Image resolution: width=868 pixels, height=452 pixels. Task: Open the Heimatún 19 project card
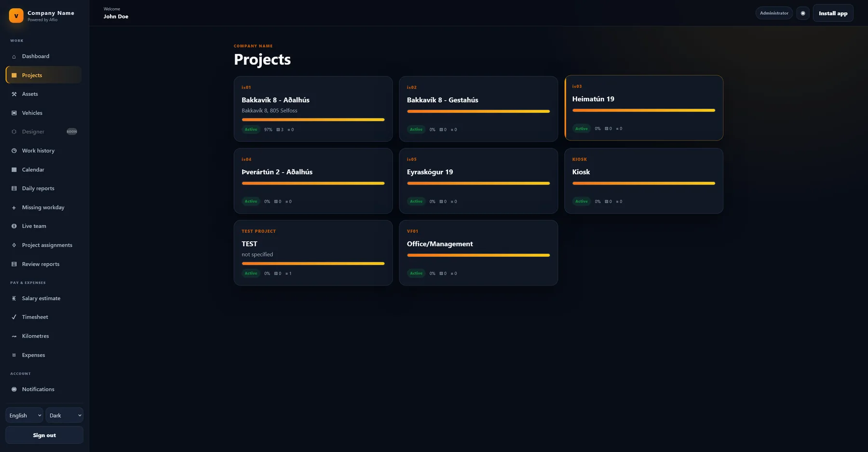click(x=644, y=108)
